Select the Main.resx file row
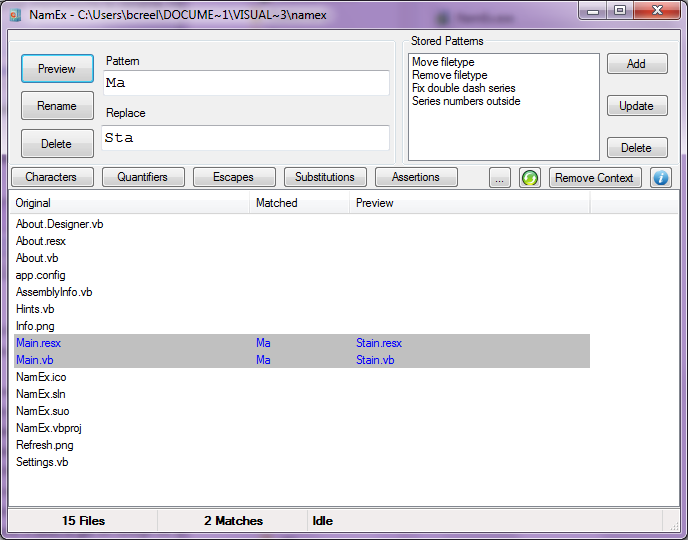This screenshot has height=540, width=688. [300, 343]
